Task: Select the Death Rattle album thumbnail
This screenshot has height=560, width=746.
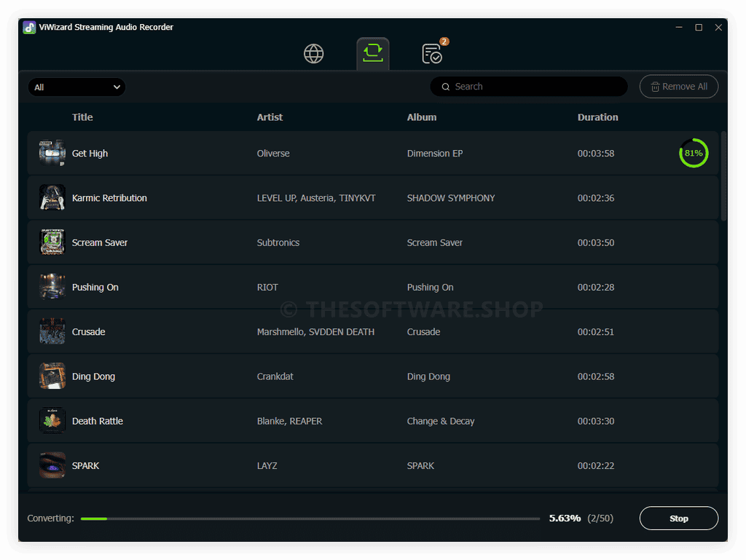Action: click(x=52, y=421)
